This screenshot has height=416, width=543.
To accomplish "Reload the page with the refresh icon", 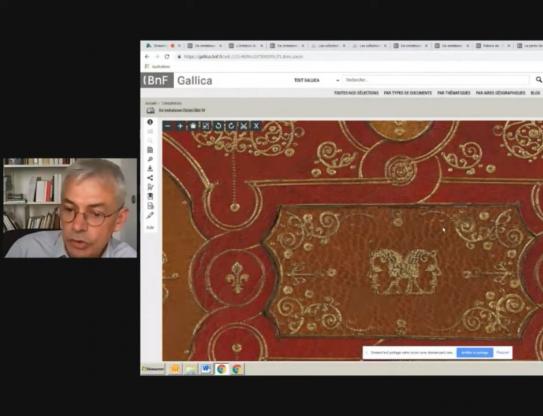I will click(167, 56).
